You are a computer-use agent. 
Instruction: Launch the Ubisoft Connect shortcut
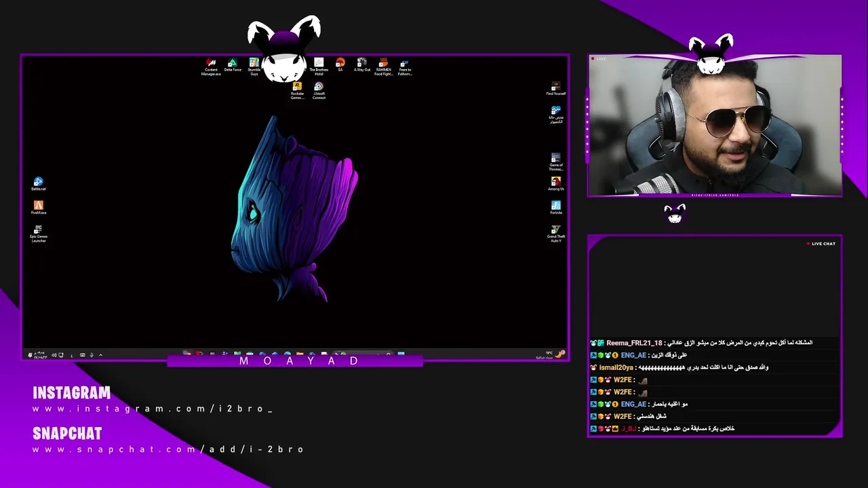point(319,91)
